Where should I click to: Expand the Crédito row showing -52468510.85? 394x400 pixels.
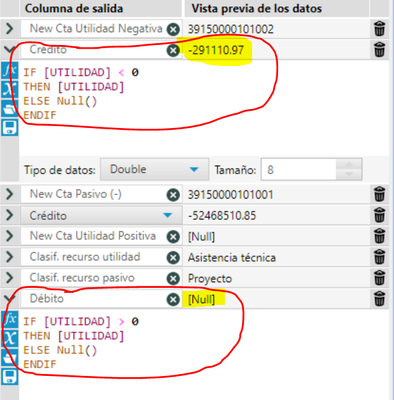pos(10,215)
